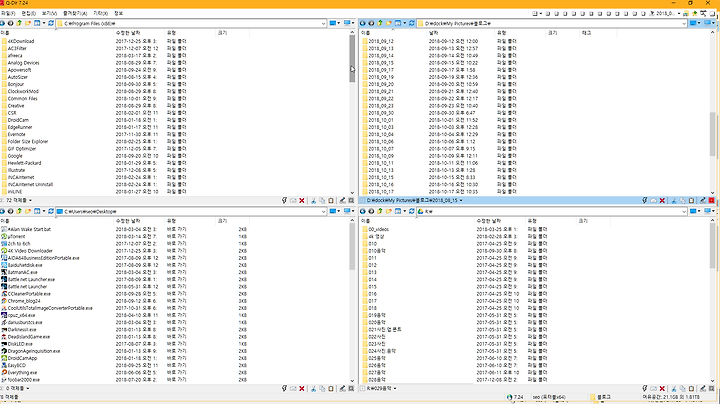Viewport: 720px width, 404px height.
Task: Click folder icon in Program Files (x86) pane toolbar
Action: tap(28, 23)
